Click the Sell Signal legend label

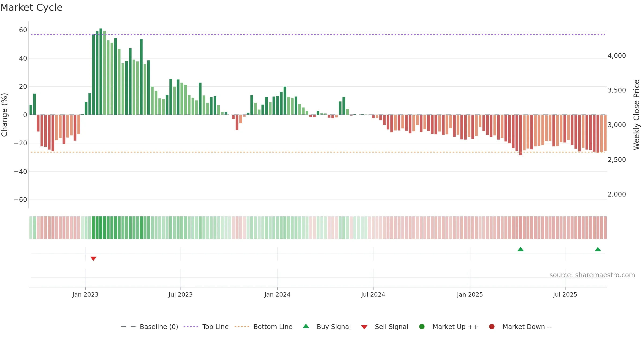391,327
